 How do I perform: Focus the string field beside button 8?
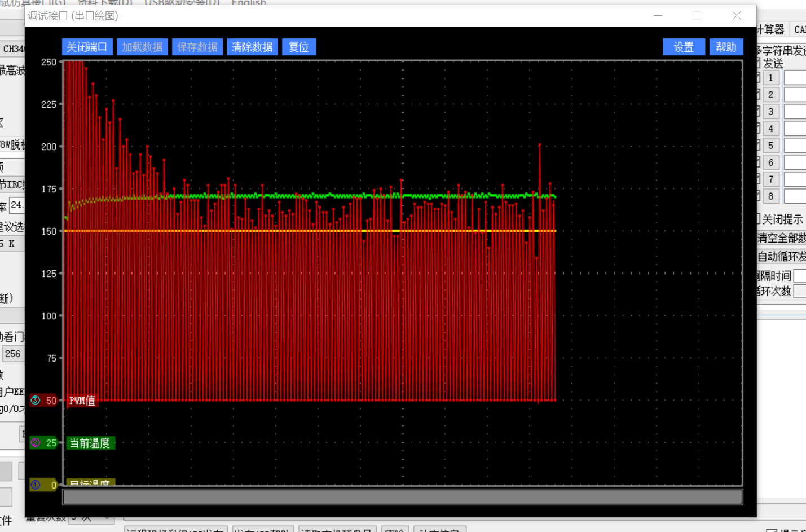[x=795, y=196]
